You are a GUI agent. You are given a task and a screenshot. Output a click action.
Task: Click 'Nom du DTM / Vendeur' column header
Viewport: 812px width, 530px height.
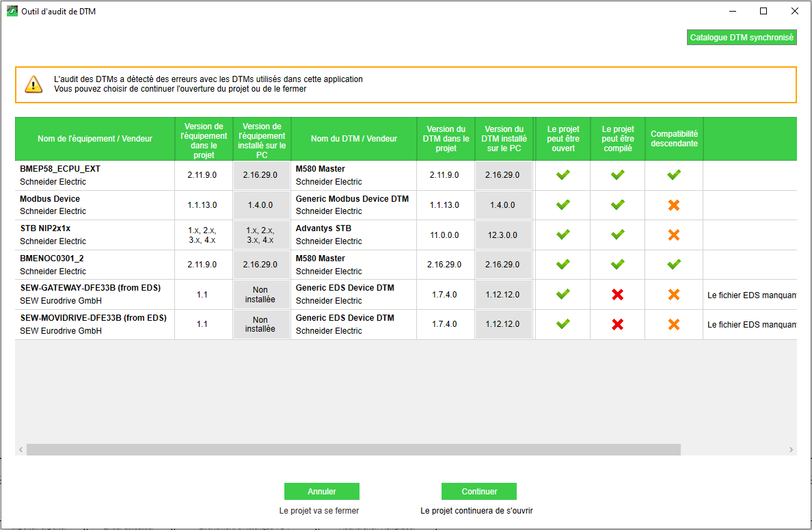[353, 139]
